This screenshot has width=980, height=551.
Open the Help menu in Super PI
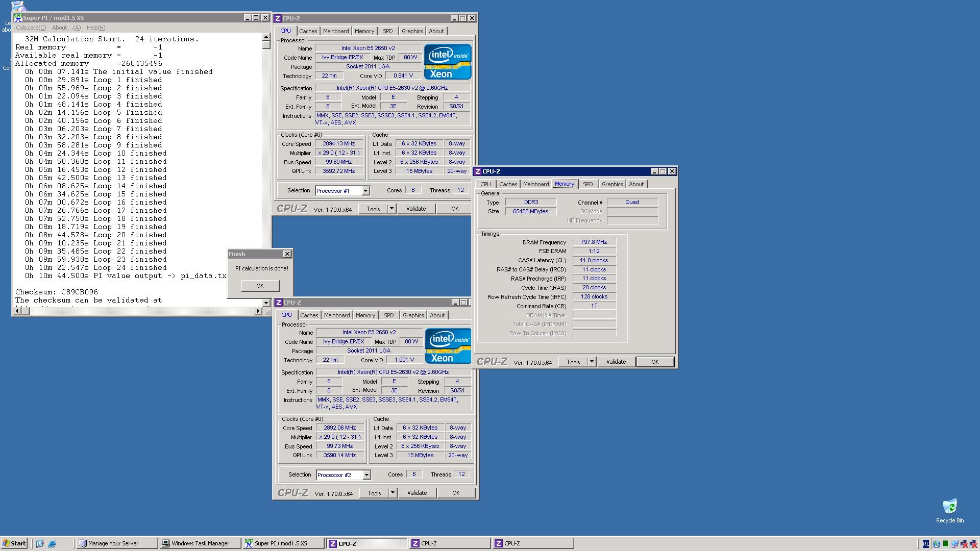pos(96,28)
